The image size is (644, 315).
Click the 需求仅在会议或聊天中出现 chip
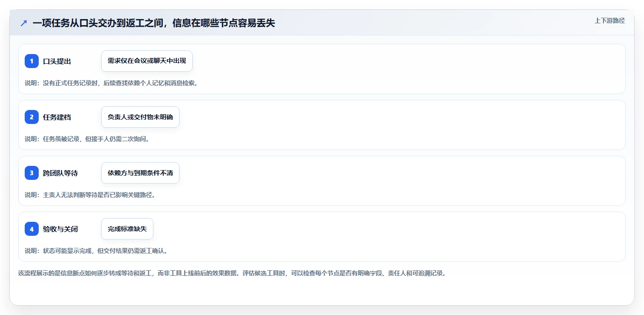tap(147, 61)
